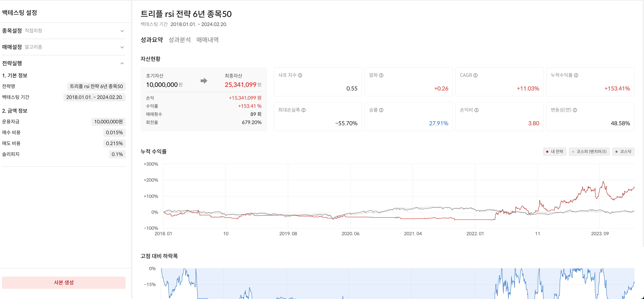Click the info icon next to 승률

click(x=381, y=110)
